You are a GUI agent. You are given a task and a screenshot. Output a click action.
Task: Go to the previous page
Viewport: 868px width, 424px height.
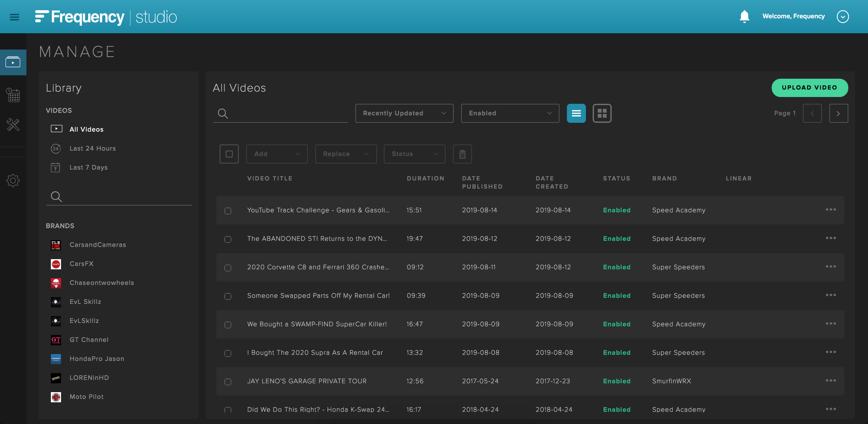[x=812, y=113]
